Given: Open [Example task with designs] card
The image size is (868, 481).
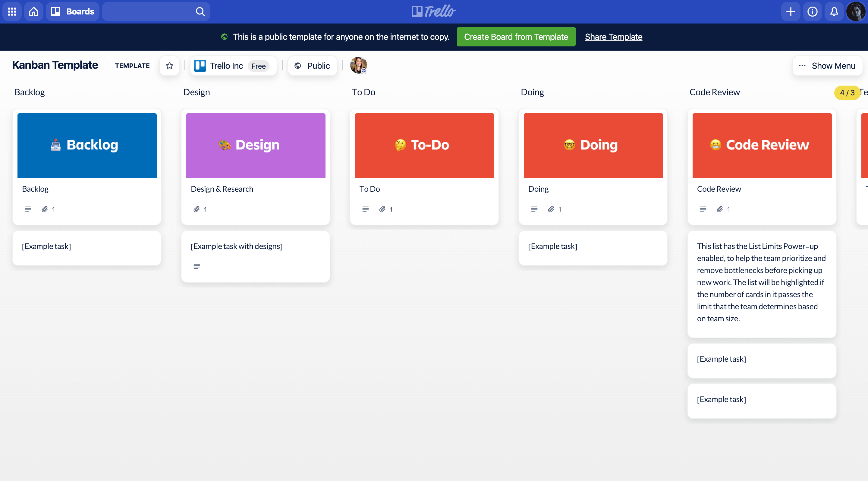Looking at the screenshot, I should point(255,257).
